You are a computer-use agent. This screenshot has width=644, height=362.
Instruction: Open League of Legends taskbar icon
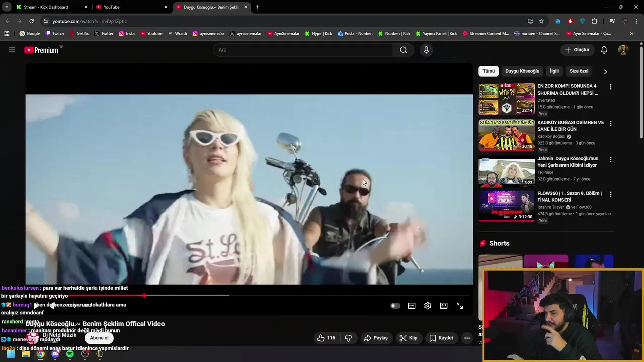(x=100, y=354)
